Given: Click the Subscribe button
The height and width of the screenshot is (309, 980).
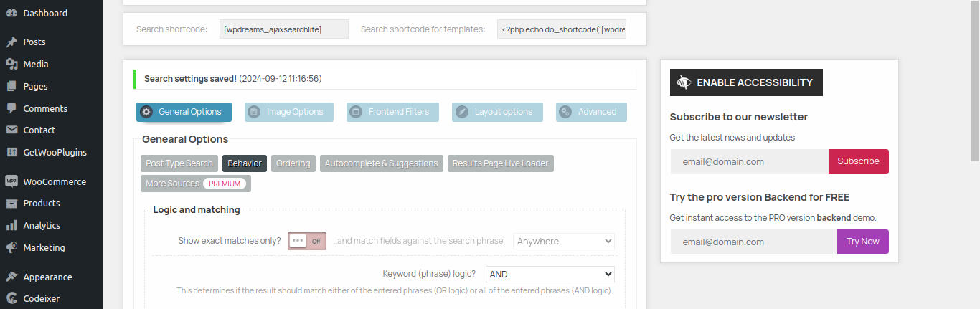Looking at the screenshot, I should (x=859, y=161).
